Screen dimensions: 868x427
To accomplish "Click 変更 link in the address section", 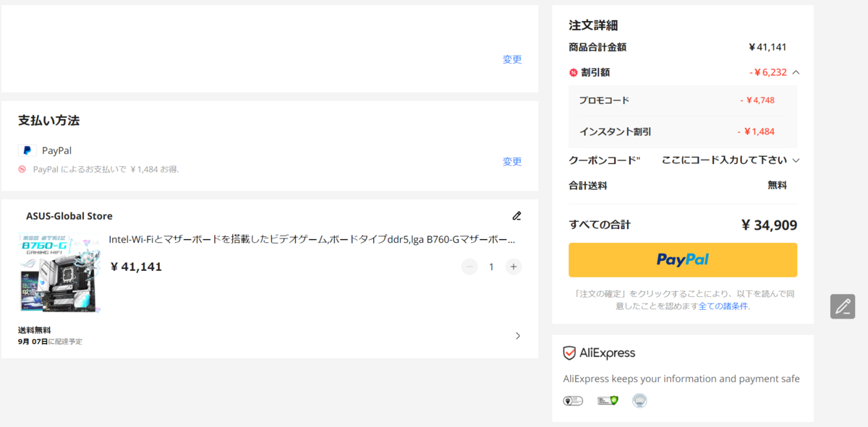I will coord(512,59).
